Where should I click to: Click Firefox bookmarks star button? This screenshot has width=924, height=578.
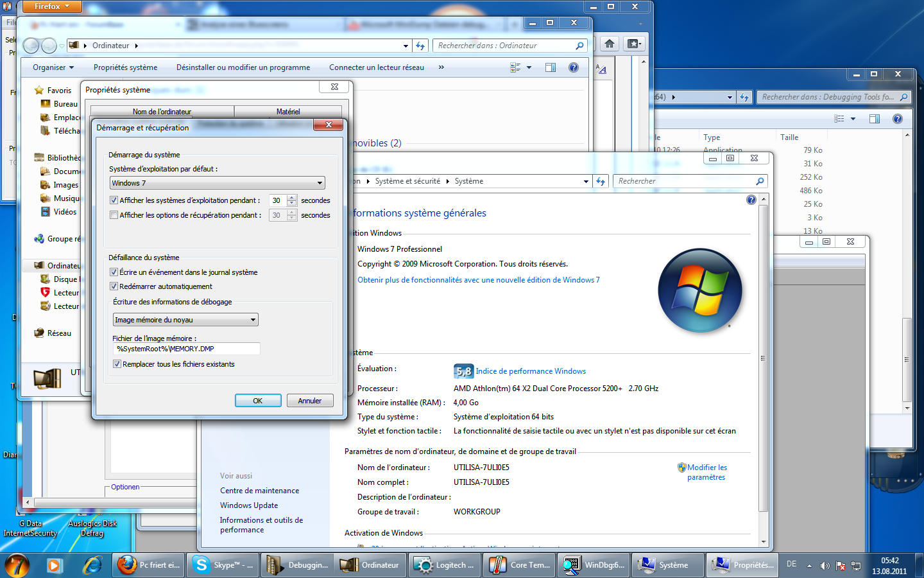(x=634, y=44)
